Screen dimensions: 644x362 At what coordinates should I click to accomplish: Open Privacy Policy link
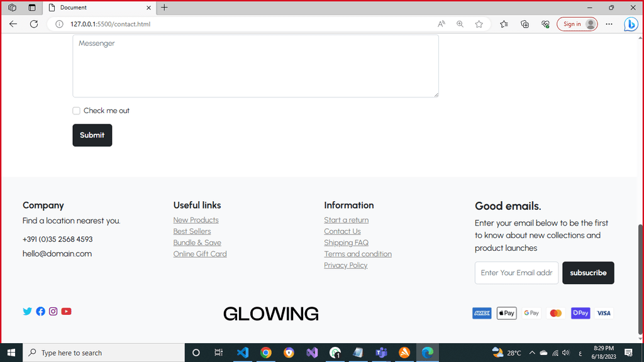(x=345, y=266)
